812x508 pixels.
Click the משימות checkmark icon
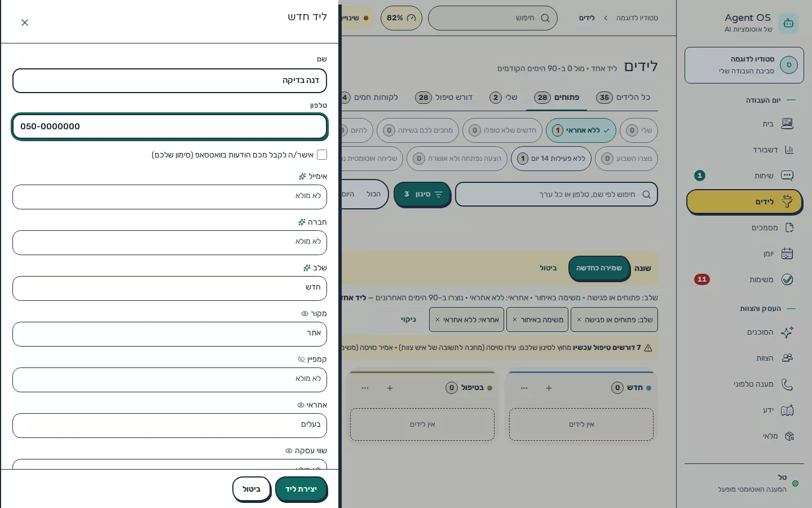point(787,279)
